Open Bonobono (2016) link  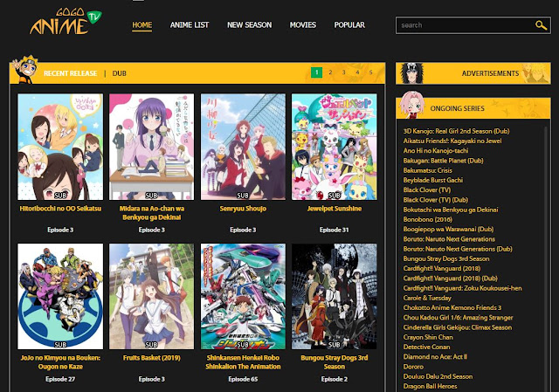pos(427,219)
